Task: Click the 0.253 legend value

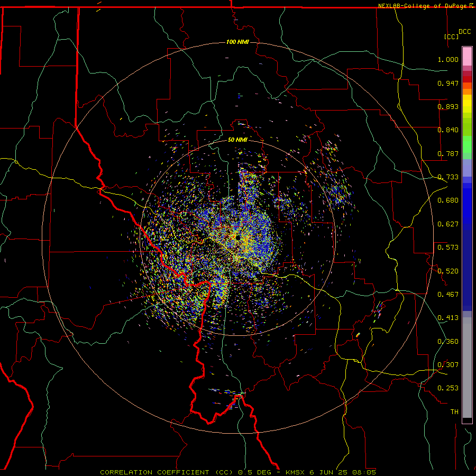Action: pos(448,388)
